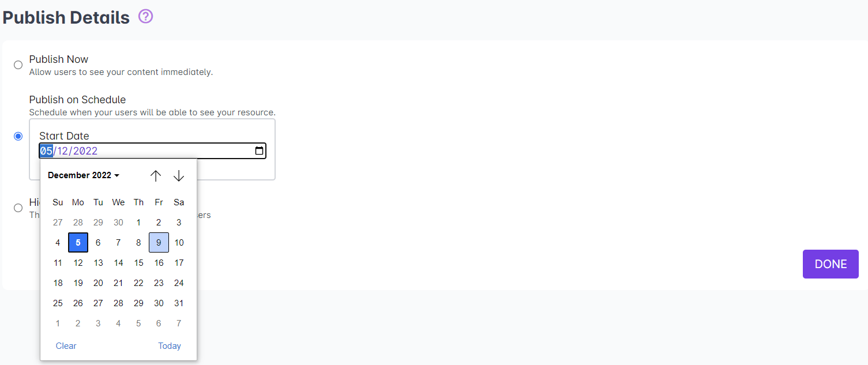Screen dimensions: 868x365
Task: Choose December 14 on the calendar
Action: (118, 263)
